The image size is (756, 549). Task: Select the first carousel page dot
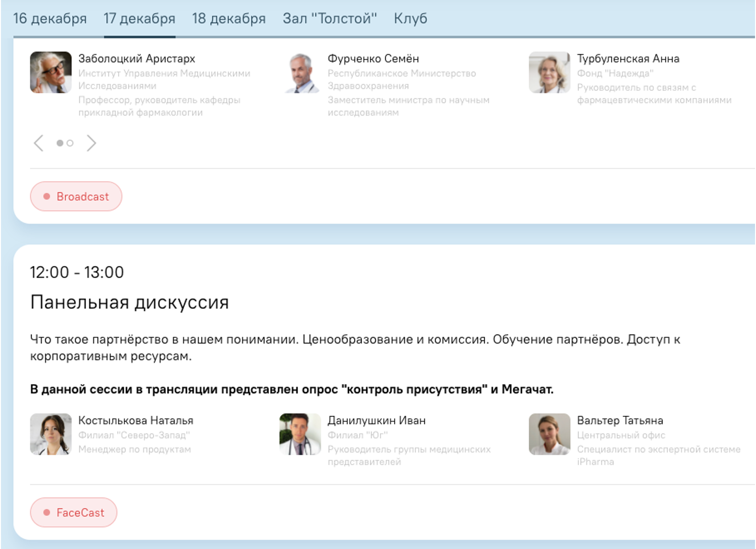coord(60,143)
